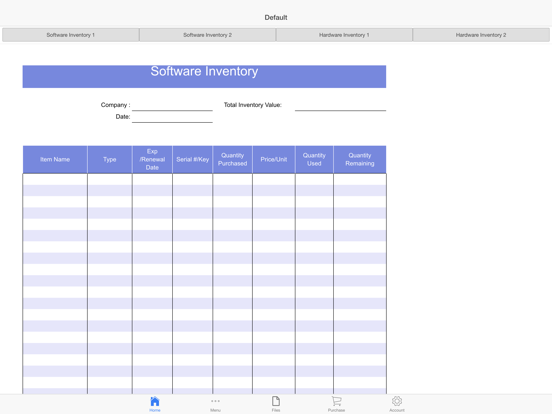This screenshot has height=414, width=552.
Task: Switch to Software Inventory 1 tab
Action: click(71, 35)
